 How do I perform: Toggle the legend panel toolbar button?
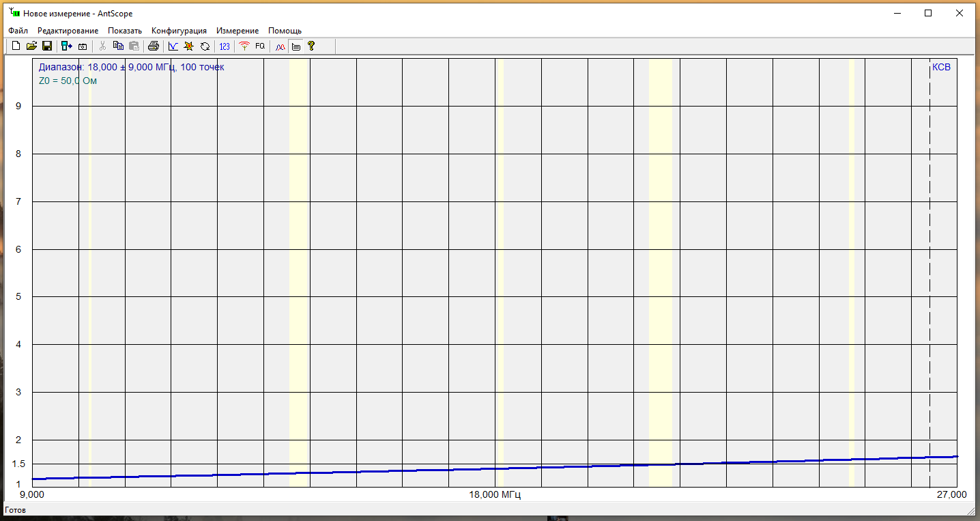(296, 46)
